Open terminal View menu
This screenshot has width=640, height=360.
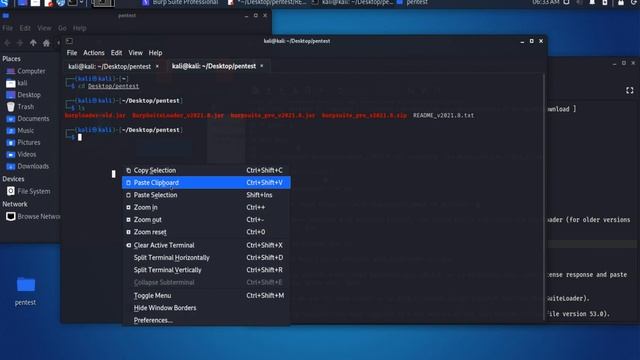[136, 53]
